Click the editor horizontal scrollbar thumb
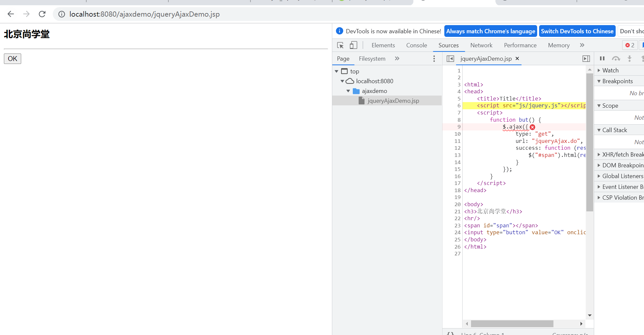The height and width of the screenshot is (335, 644). (x=512, y=324)
